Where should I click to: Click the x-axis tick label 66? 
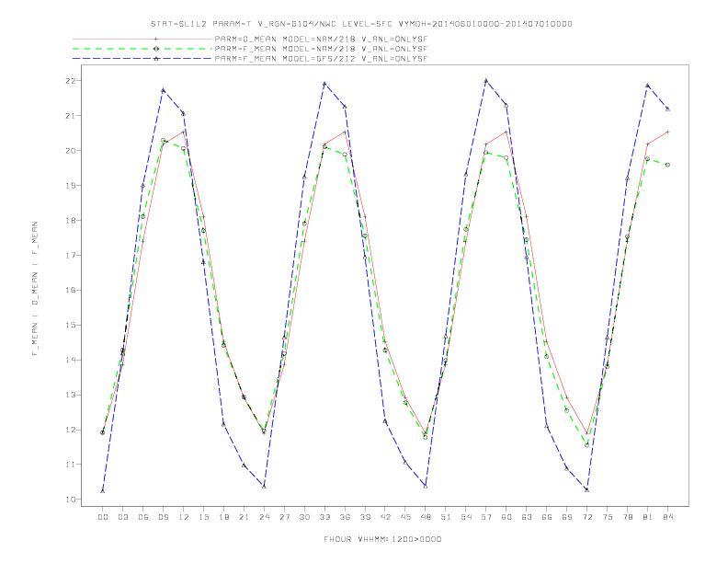coord(547,517)
